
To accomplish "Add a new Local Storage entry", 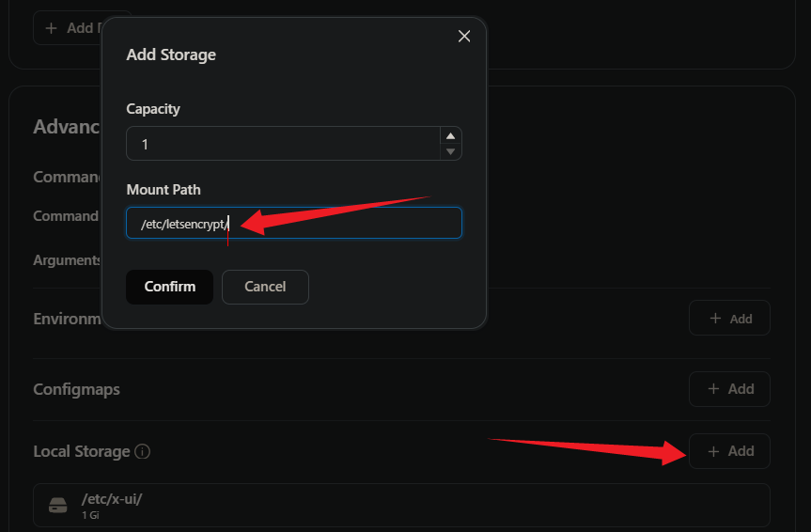I will pyautogui.click(x=729, y=451).
